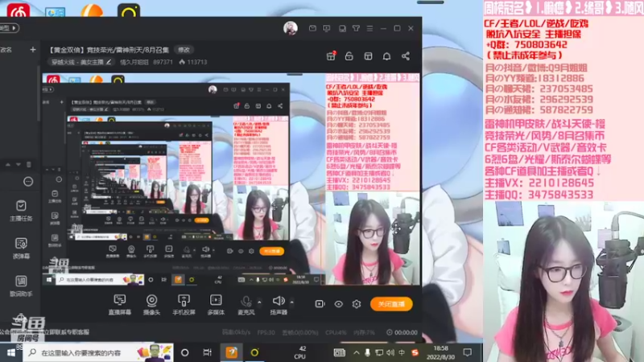Click the orange 关闭直播 button
644x362 pixels.
click(391, 304)
